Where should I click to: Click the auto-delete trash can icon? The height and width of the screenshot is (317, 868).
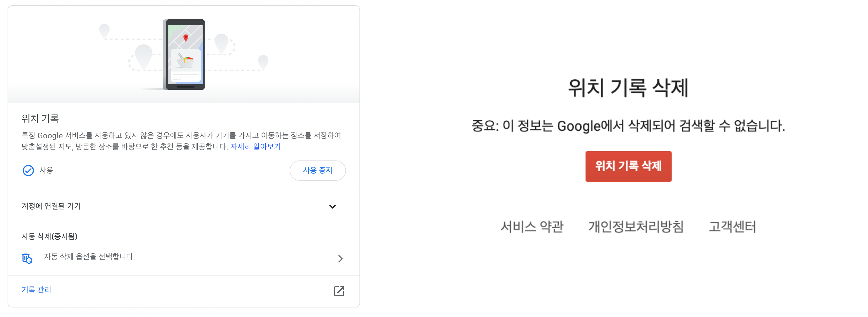pyautogui.click(x=27, y=258)
